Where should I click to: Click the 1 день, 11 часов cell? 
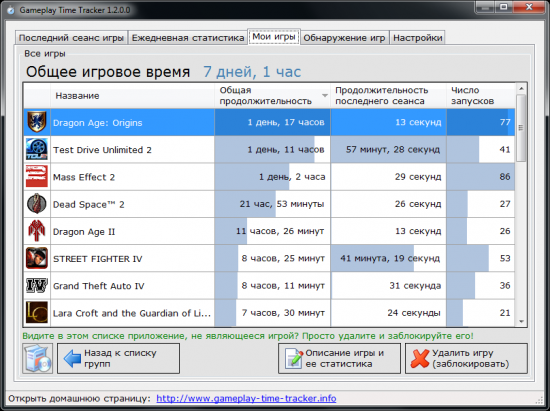pos(272,149)
